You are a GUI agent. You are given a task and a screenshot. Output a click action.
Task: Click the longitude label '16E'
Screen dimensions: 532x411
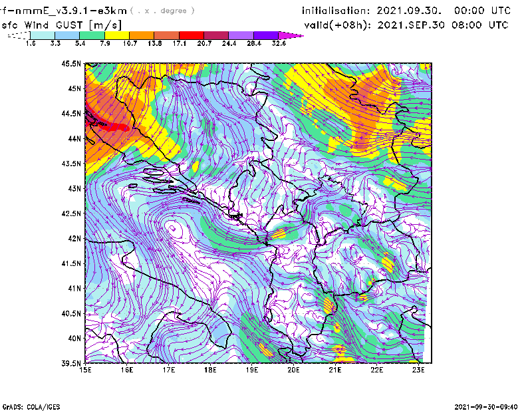pyautogui.click(x=127, y=370)
